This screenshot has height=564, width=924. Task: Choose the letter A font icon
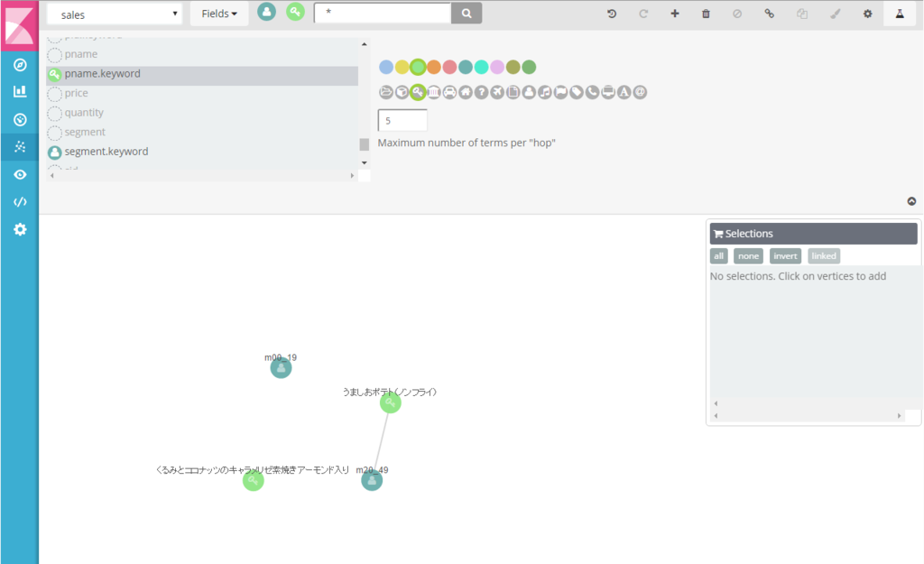coord(624,92)
